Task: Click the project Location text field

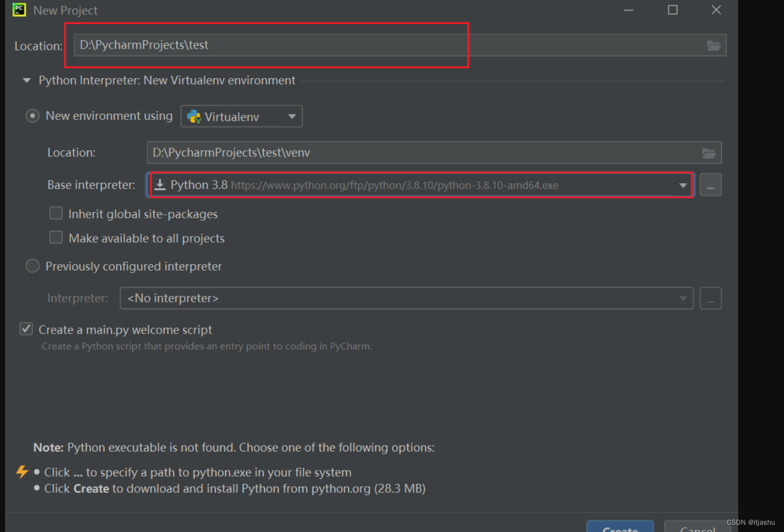Action: (x=400, y=45)
